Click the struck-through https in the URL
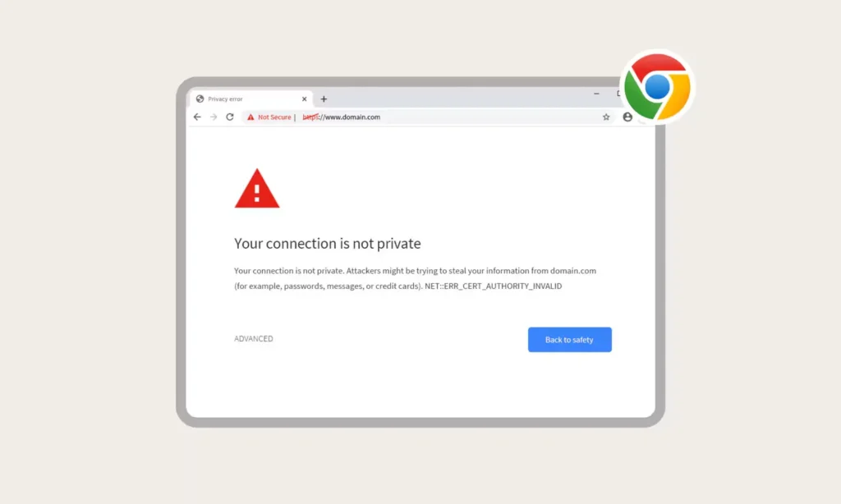The width and height of the screenshot is (841, 504). pyautogui.click(x=310, y=117)
